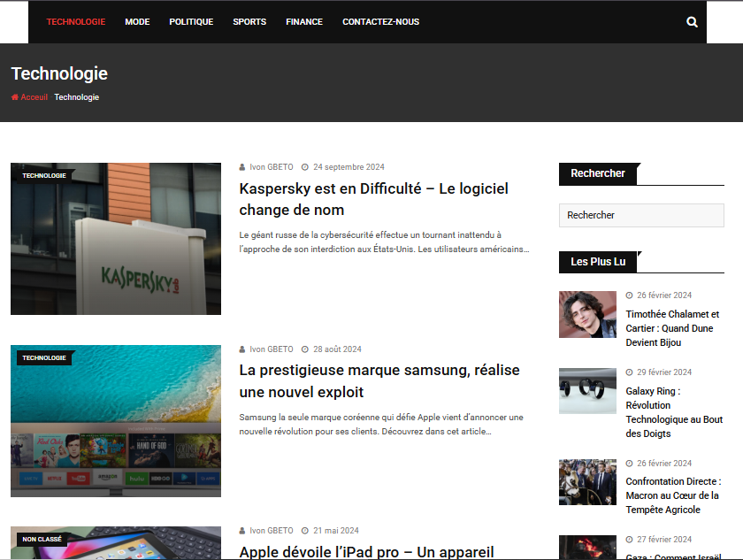Open Timothée Chalamet et Cartier article link
The image size is (743, 560).
672,328
